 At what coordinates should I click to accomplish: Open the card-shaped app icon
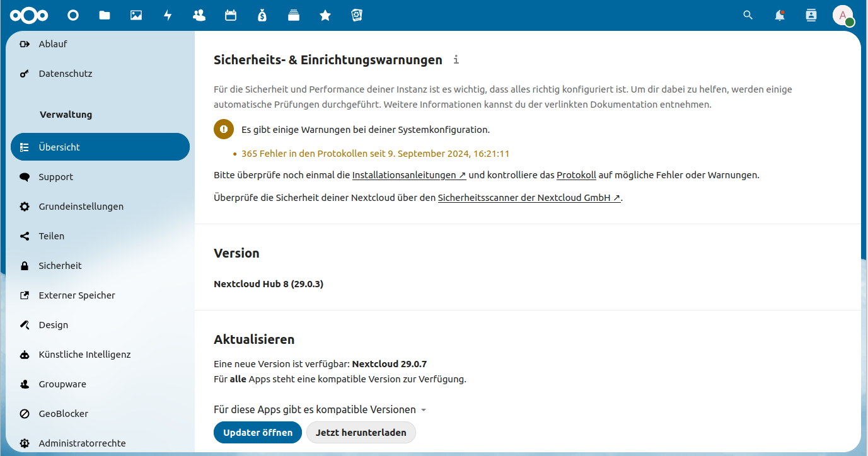[357, 15]
